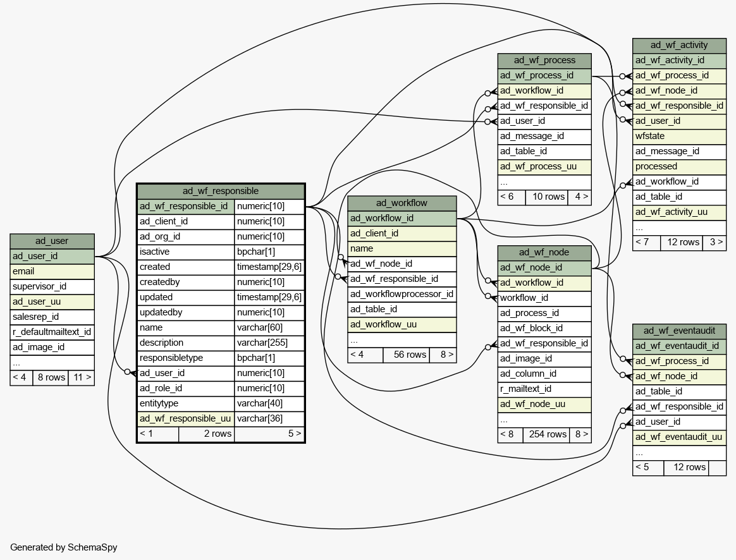Select ad_wf_eventaudit_uu column

coord(679,437)
